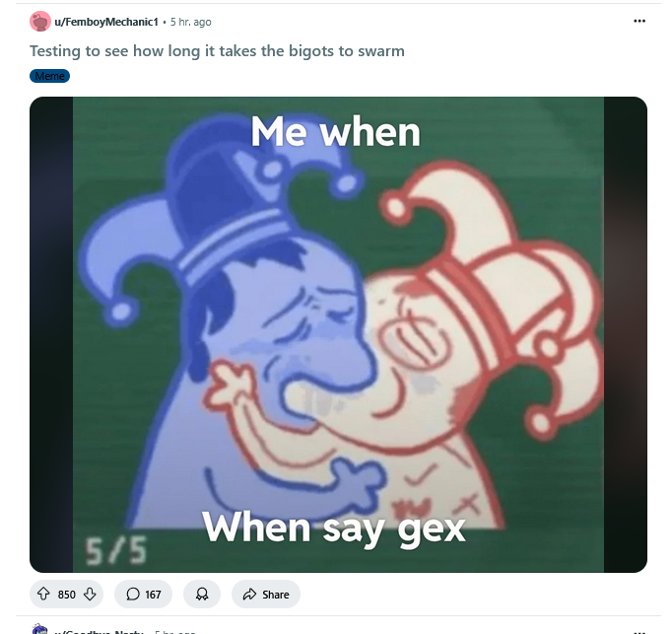This screenshot has height=634, width=672.
Task: Open the partially visible username of next post
Action: [100, 632]
